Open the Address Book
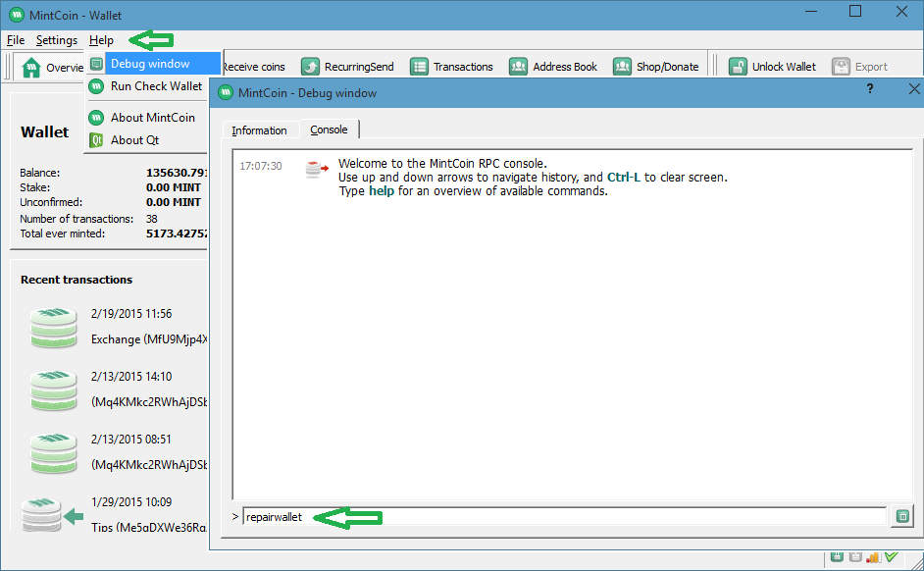The image size is (924, 571). click(x=553, y=67)
